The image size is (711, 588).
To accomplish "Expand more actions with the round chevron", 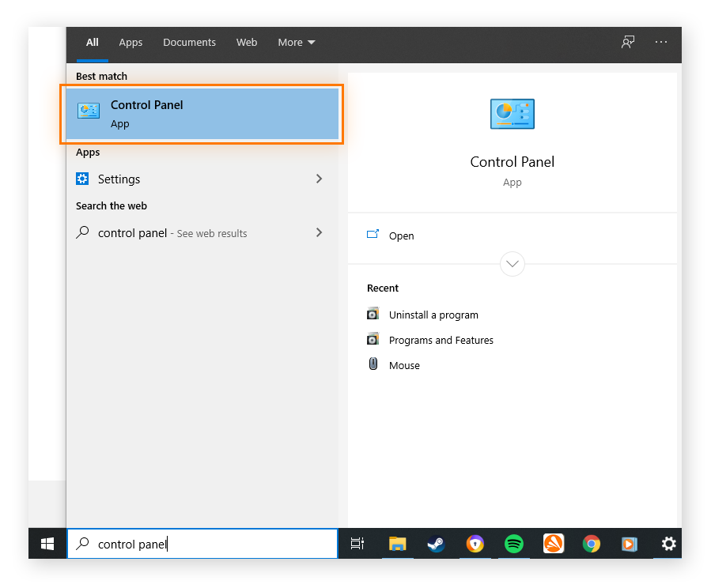I will [512, 264].
